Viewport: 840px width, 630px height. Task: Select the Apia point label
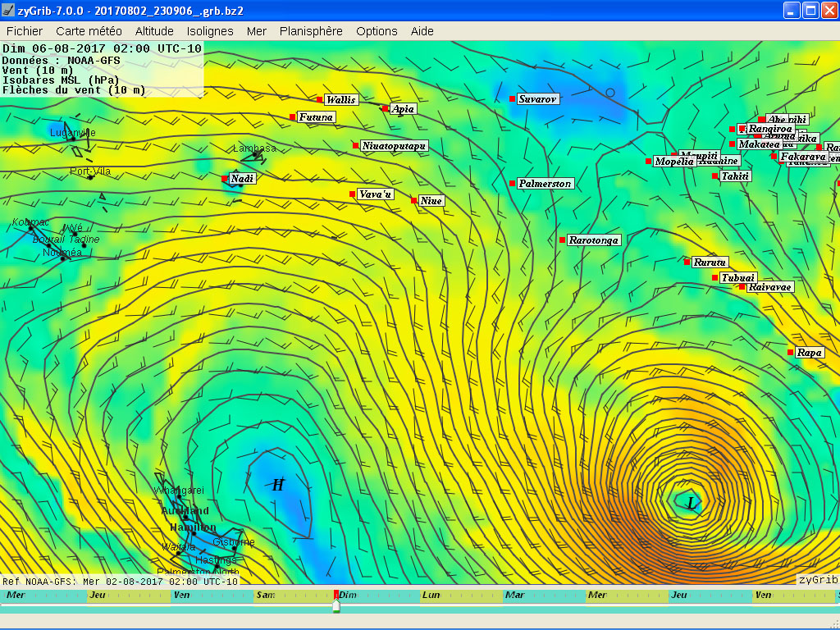(x=403, y=109)
